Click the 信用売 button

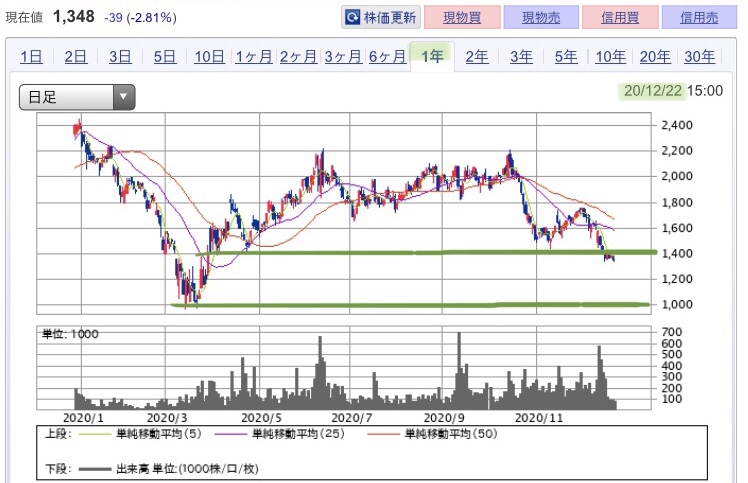click(699, 18)
